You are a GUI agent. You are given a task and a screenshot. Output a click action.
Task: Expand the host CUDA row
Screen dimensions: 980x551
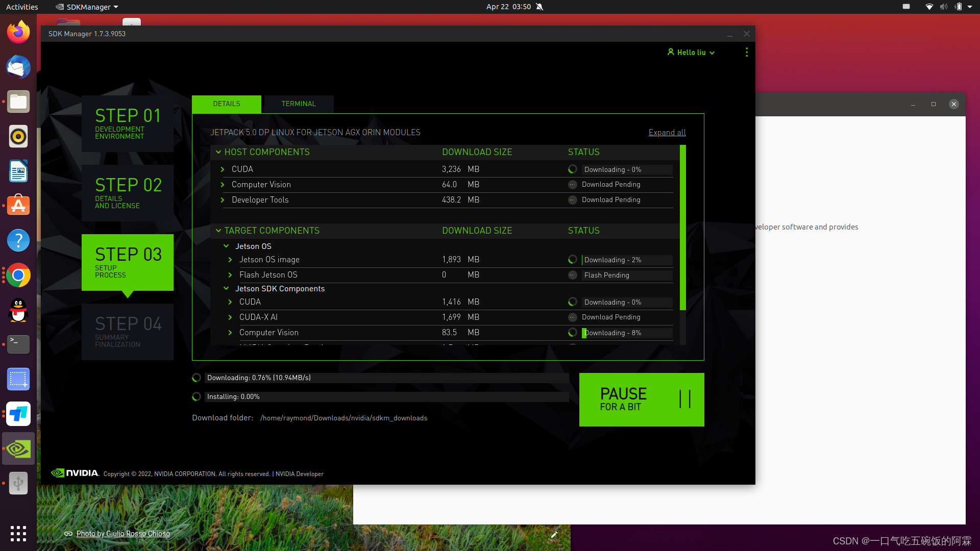223,169
